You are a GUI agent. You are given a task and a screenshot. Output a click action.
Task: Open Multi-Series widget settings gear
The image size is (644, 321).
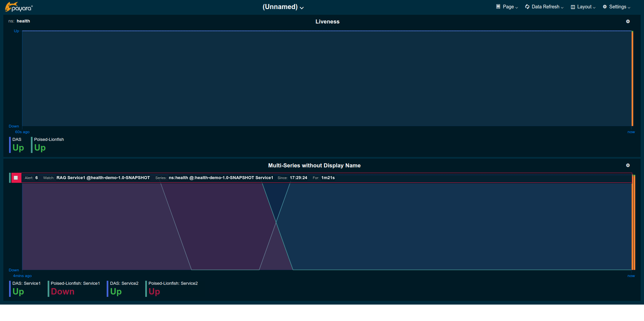pyautogui.click(x=628, y=165)
